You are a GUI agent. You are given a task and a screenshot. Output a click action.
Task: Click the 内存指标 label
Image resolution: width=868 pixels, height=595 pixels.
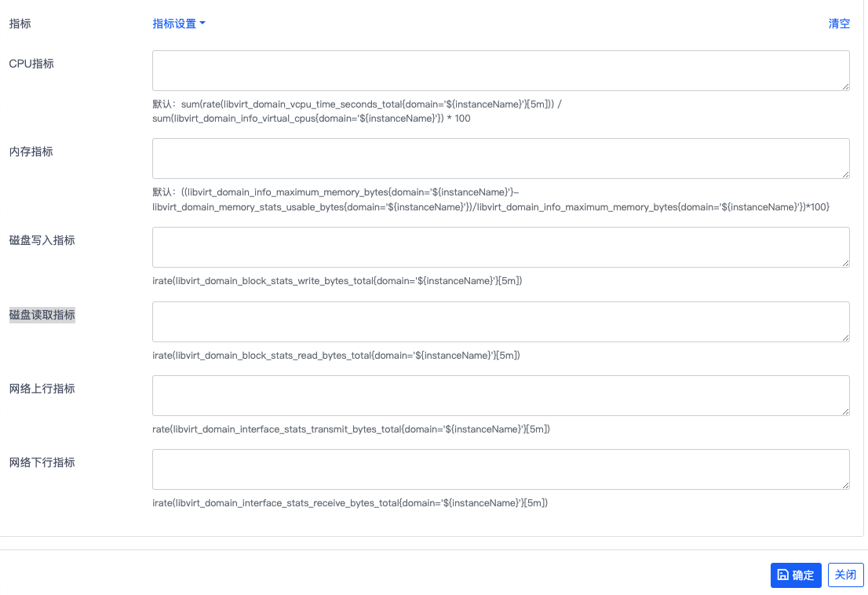click(x=31, y=151)
